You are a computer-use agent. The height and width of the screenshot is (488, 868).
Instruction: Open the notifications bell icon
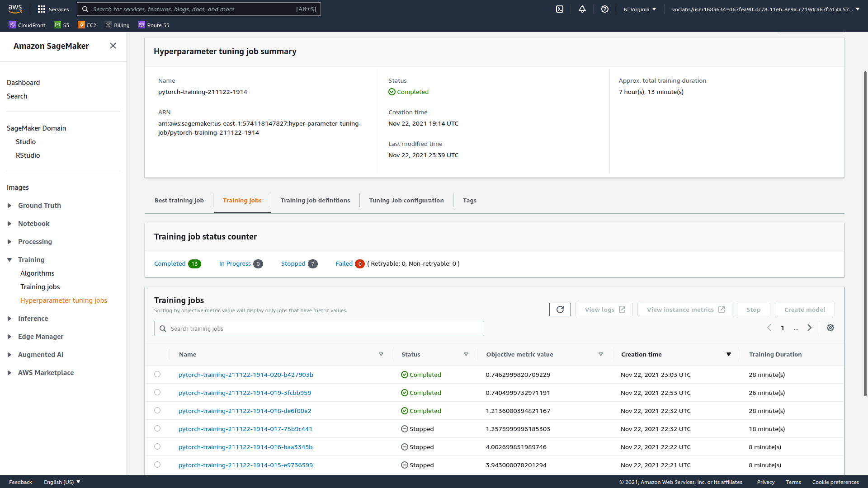pyautogui.click(x=582, y=9)
